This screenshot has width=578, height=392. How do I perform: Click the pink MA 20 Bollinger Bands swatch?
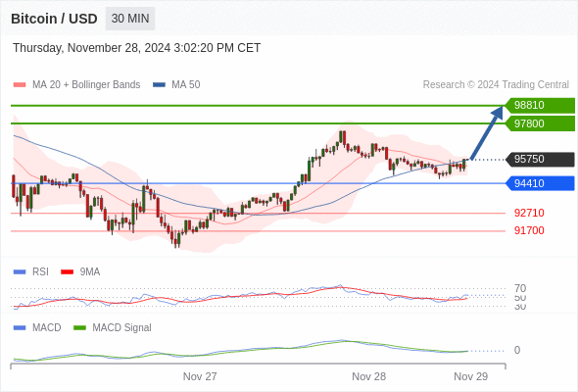tap(20, 85)
